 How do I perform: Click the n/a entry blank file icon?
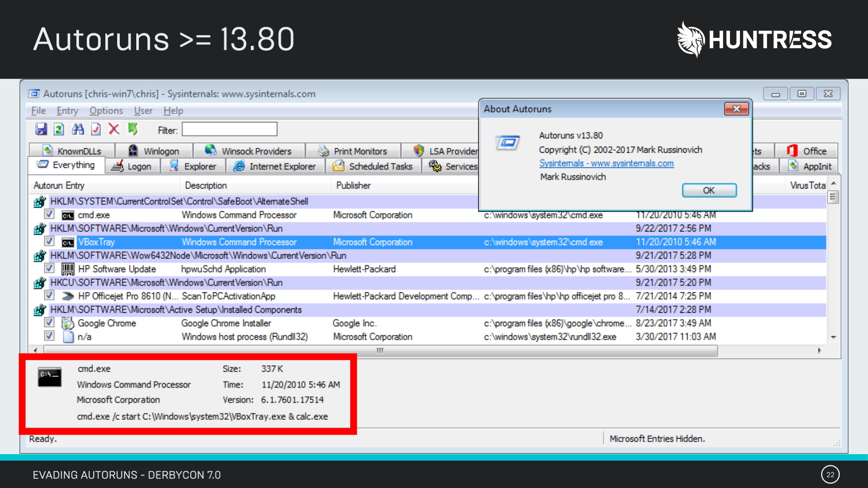point(68,337)
